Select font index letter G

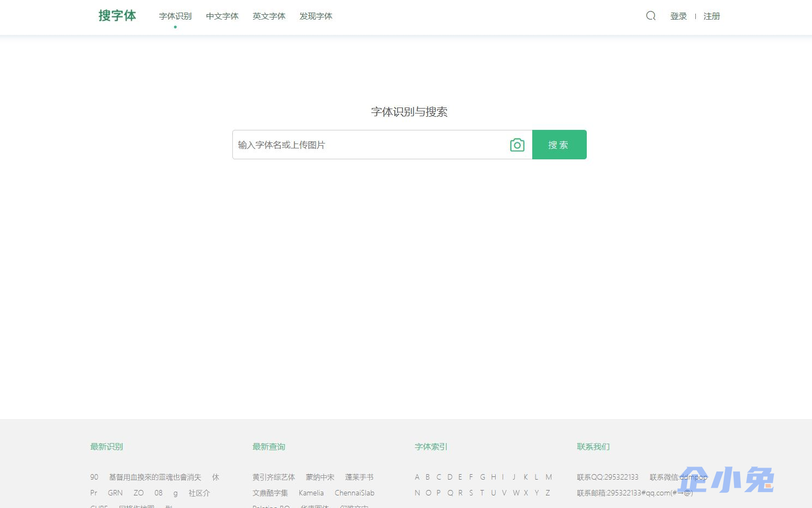[x=483, y=477]
